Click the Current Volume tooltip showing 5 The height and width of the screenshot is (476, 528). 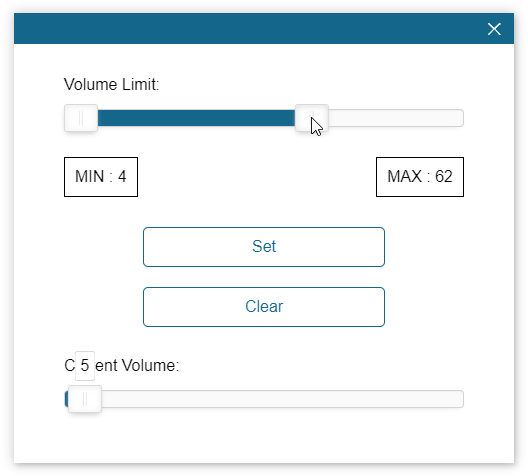coord(85,365)
